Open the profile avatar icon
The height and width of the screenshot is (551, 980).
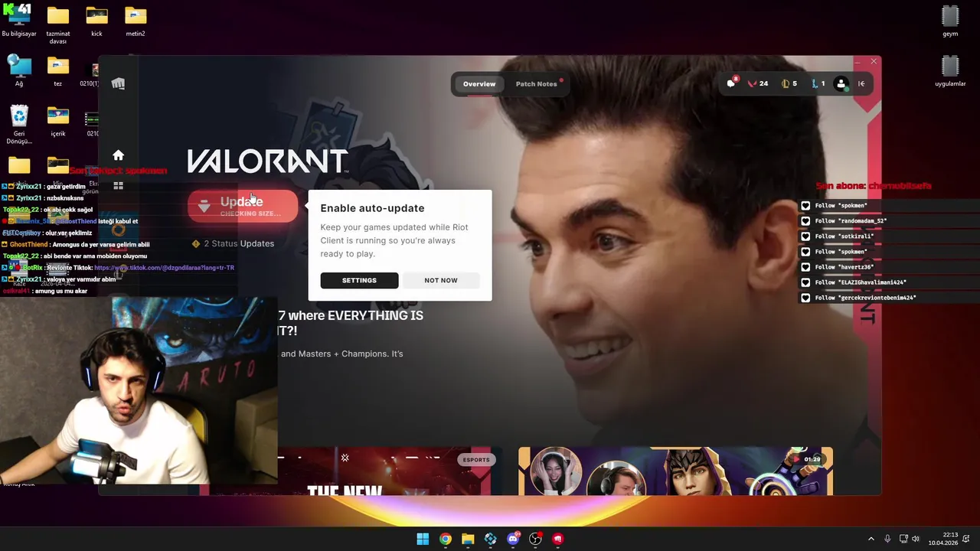pos(841,84)
